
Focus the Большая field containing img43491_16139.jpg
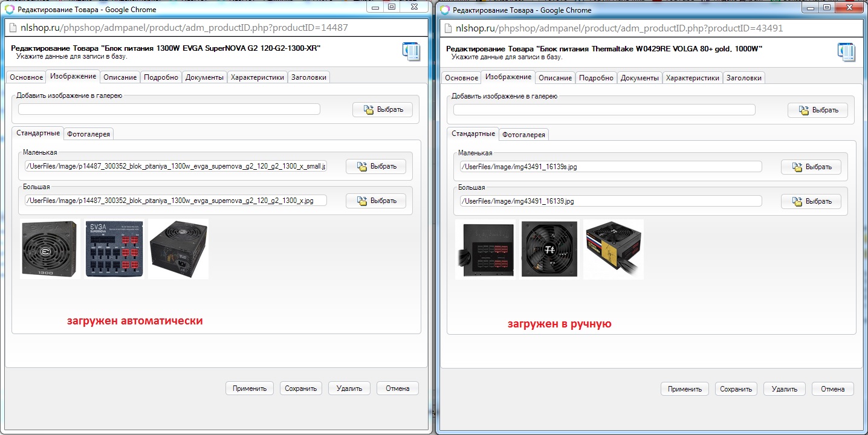click(x=611, y=201)
